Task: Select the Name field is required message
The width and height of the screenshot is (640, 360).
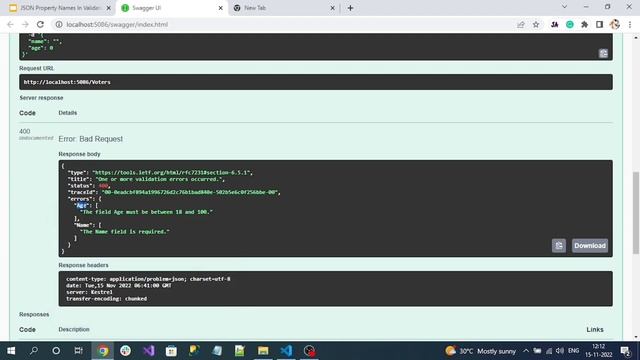Action: tap(124, 231)
